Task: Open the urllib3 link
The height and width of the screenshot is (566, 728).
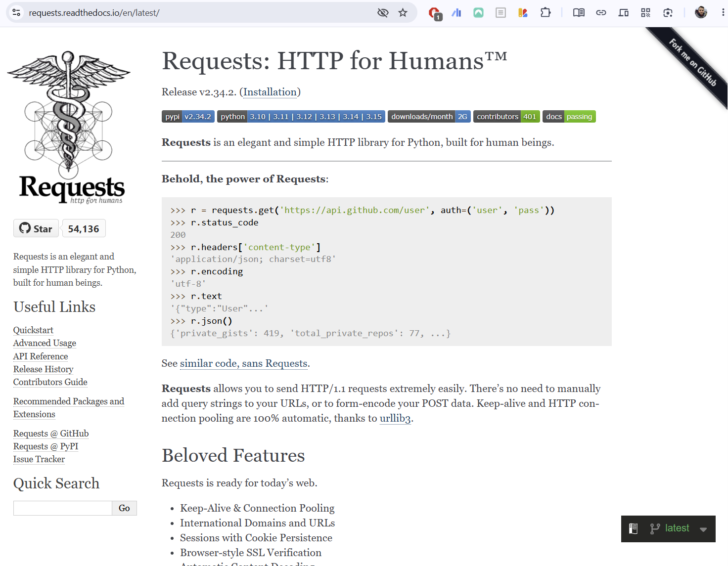Action: (395, 419)
